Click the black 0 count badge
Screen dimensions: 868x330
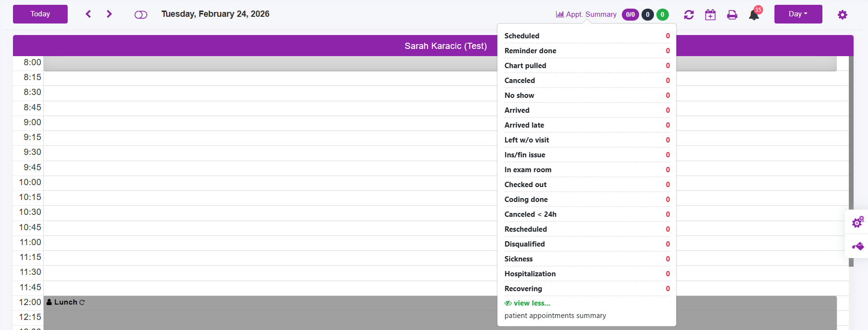[647, 14]
